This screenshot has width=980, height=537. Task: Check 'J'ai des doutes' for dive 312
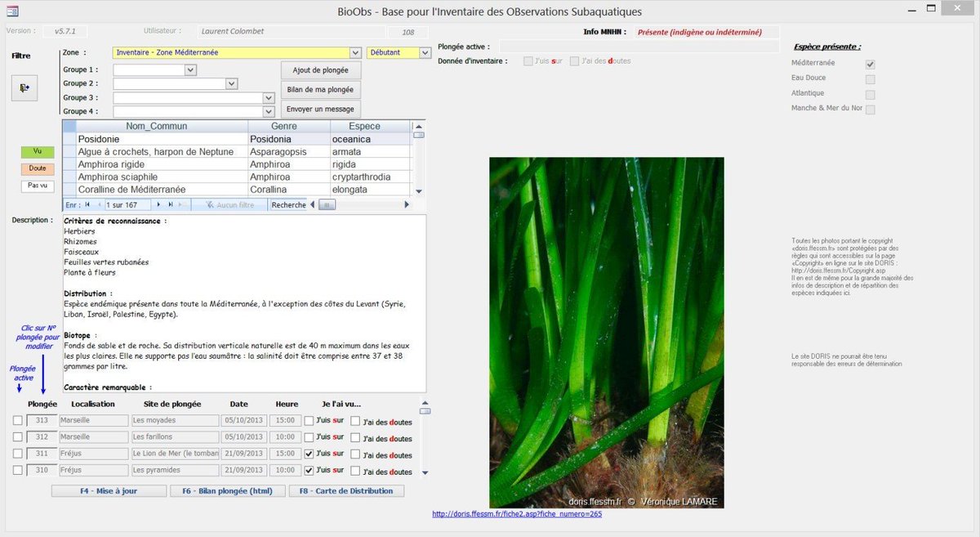point(355,438)
